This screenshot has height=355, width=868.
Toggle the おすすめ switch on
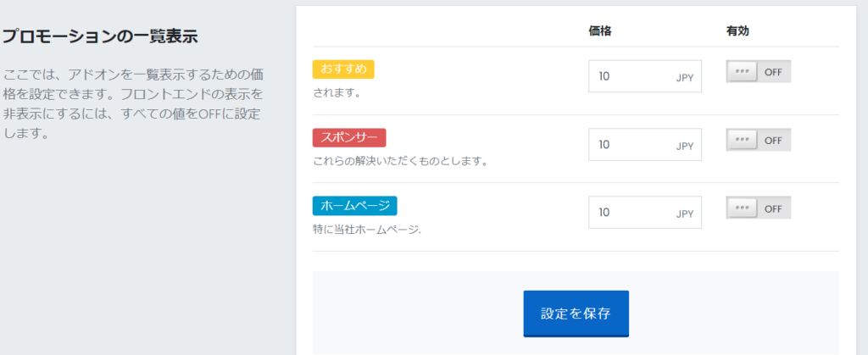click(x=759, y=71)
